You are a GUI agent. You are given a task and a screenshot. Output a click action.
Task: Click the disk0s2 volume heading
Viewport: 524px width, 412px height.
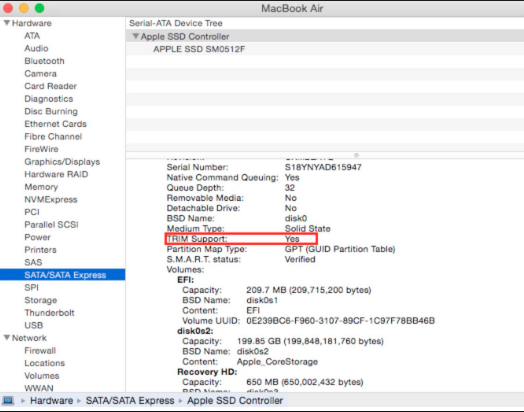click(x=195, y=331)
